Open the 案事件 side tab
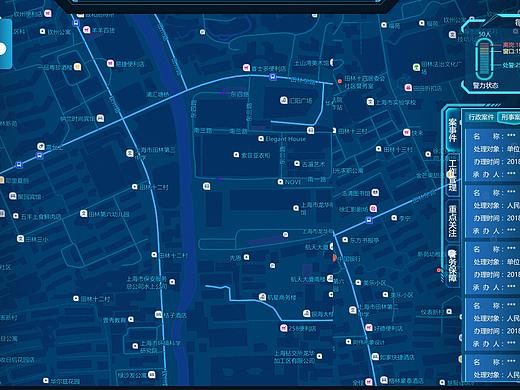This screenshot has width=520, height=390. pyautogui.click(x=452, y=130)
